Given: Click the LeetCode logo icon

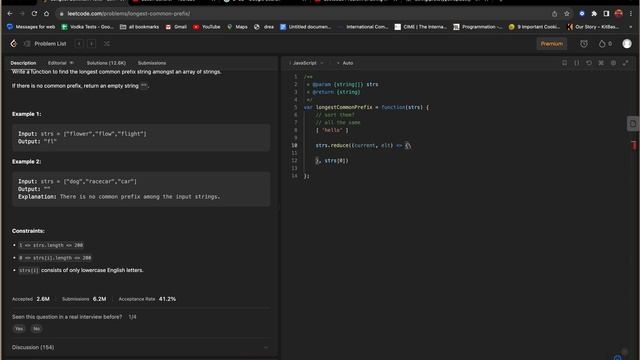Looking at the screenshot, I should tap(13, 44).
